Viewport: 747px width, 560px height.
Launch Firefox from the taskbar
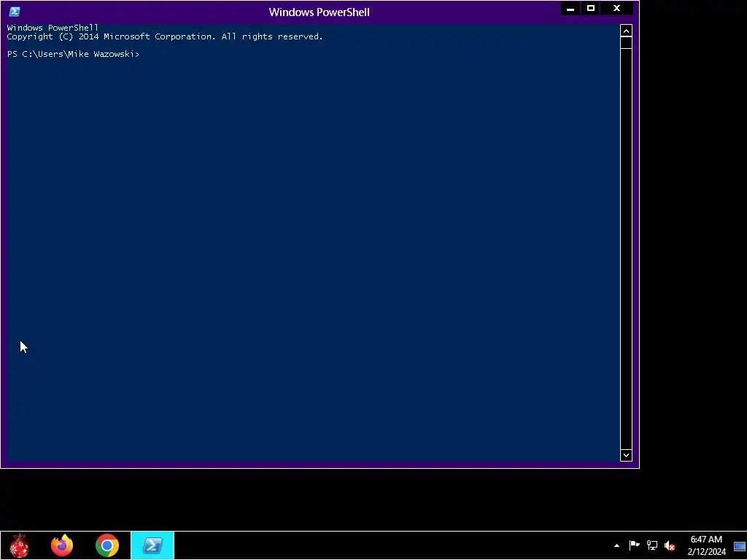(62, 545)
